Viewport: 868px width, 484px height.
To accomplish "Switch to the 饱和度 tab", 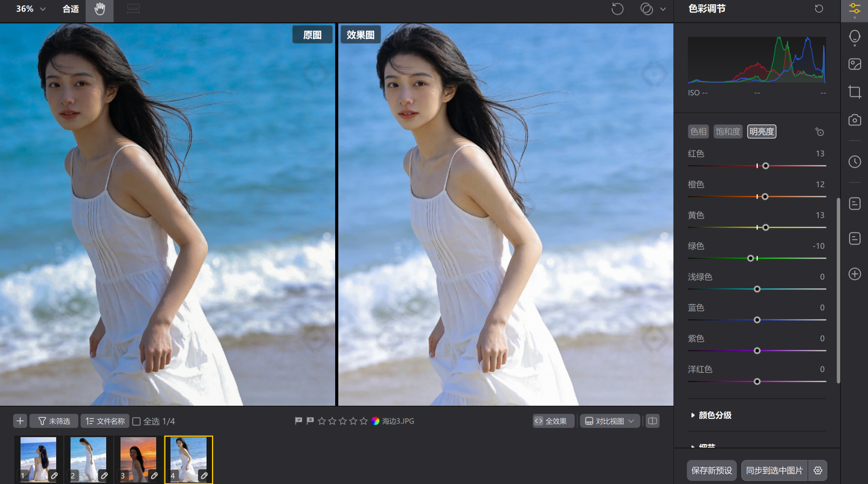I will [728, 132].
